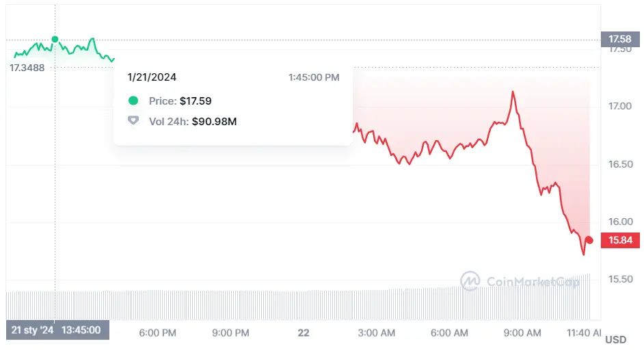The width and height of the screenshot is (644, 357).
Task: Click the $90.98M volume value
Action: tap(214, 121)
